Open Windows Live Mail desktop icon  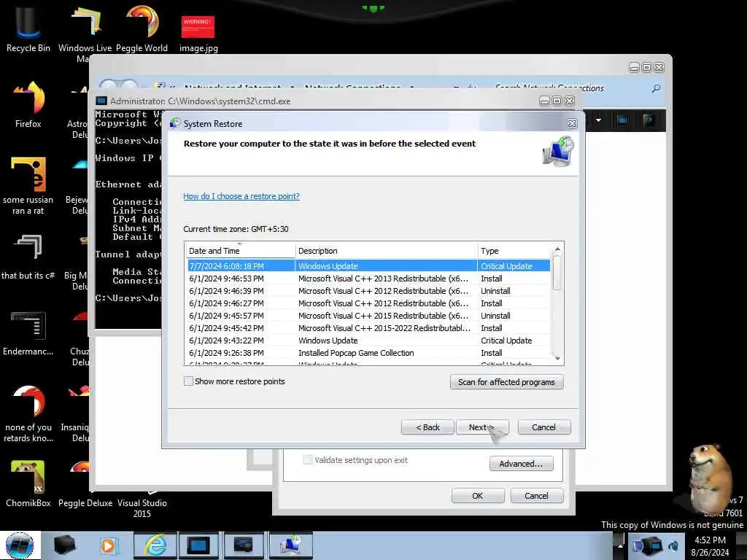(x=85, y=34)
